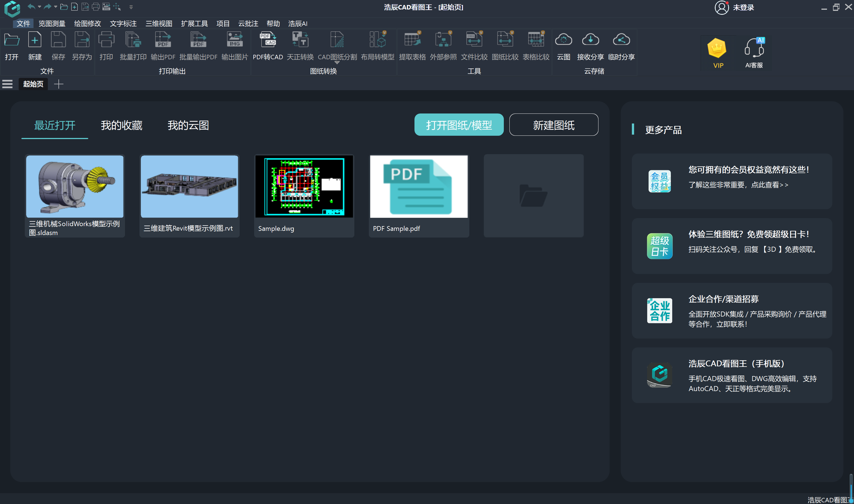Open the 云图 cloud storage
The image size is (854, 504).
[563, 46]
